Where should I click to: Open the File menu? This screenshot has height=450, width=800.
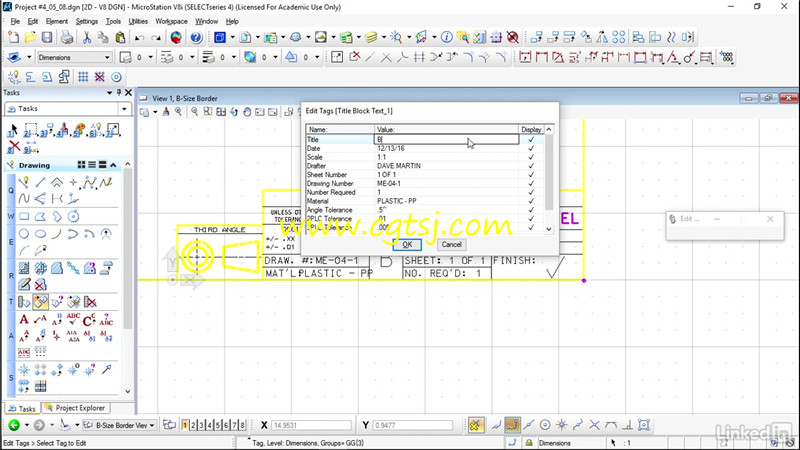[x=15, y=21]
